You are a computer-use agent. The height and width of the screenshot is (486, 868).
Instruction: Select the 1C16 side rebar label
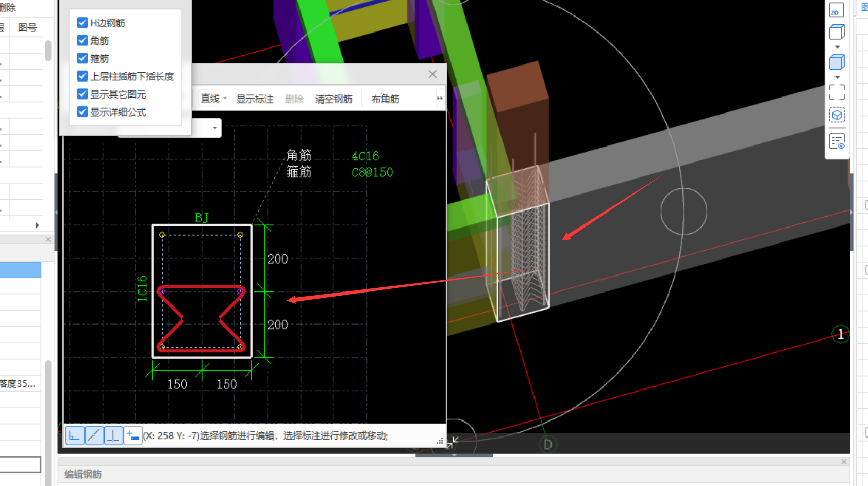(142, 288)
